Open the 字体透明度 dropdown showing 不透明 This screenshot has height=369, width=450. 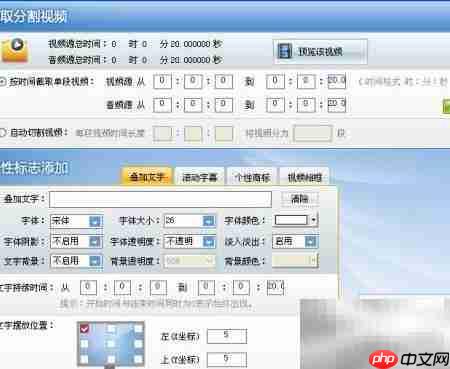pyautogui.click(x=190, y=241)
